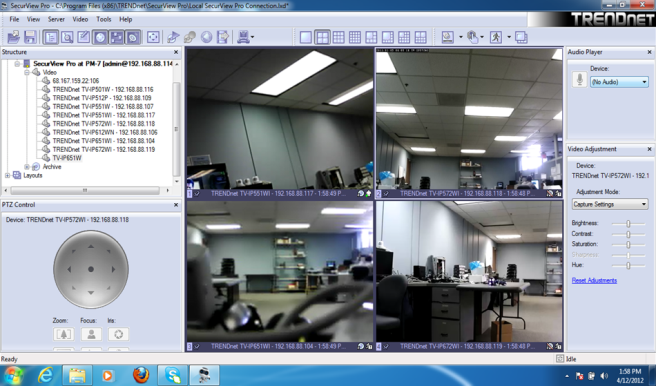Open the Tools menu
This screenshot has width=656, height=386.
(x=104, y=19)
